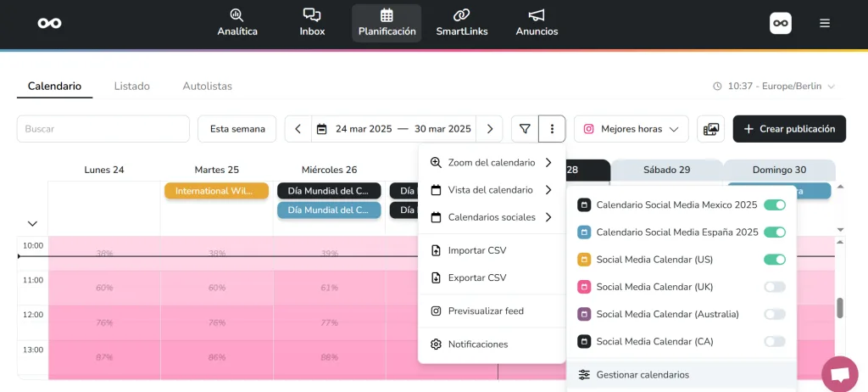Screen dimensions: 868x392
Task: Click the Buscar search field
Action: (x=103, y=129)
